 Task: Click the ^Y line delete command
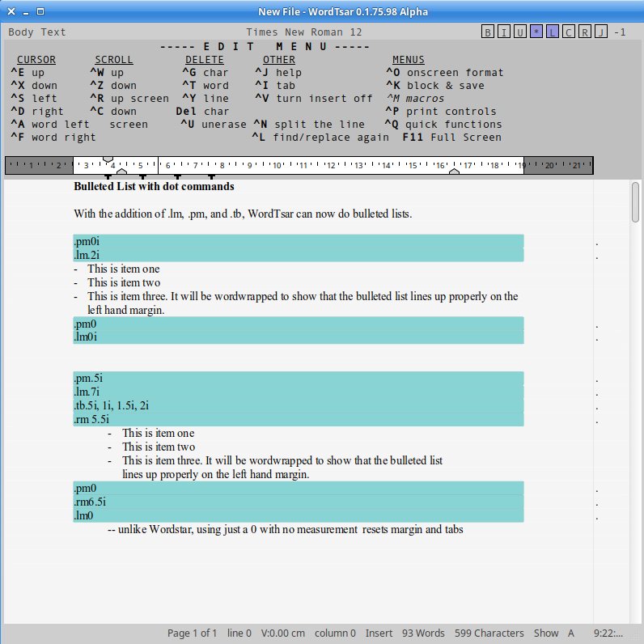[x=205, y=99]
